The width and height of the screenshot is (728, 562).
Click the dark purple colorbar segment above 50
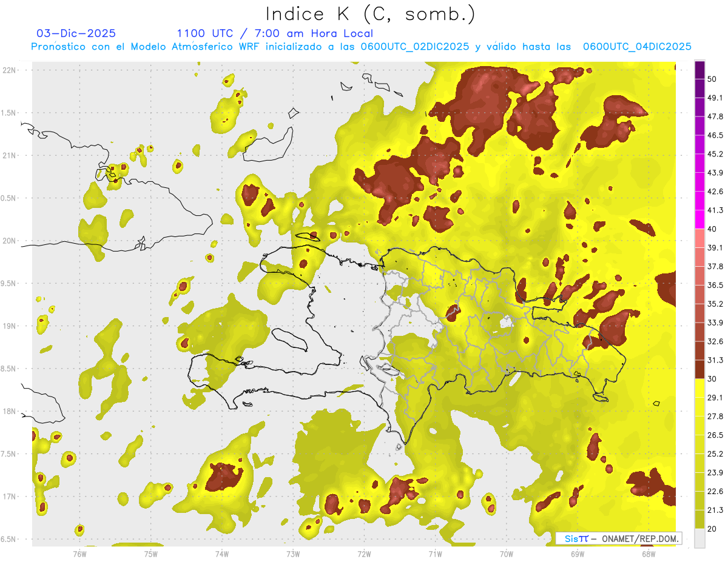pos(700,70)
